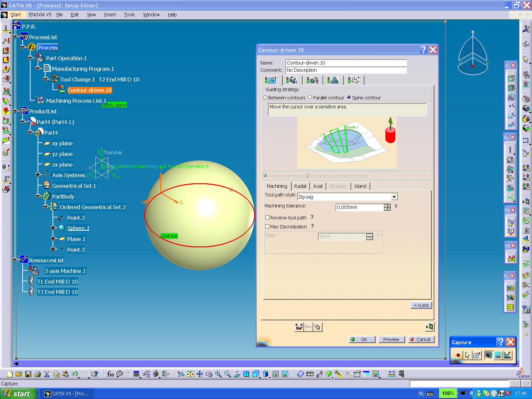Click the Print icon in bottom toolbar
Viewport: 532px width, 399px height.
[x=38, y=374]
